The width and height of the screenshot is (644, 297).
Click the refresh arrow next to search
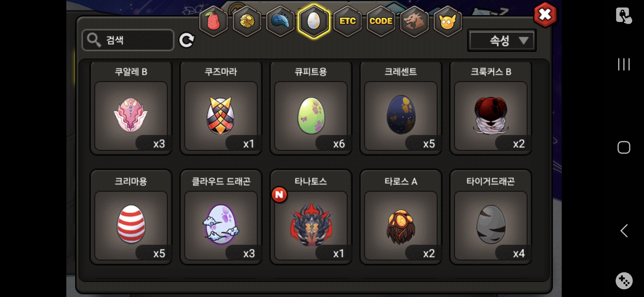[187, 40]
